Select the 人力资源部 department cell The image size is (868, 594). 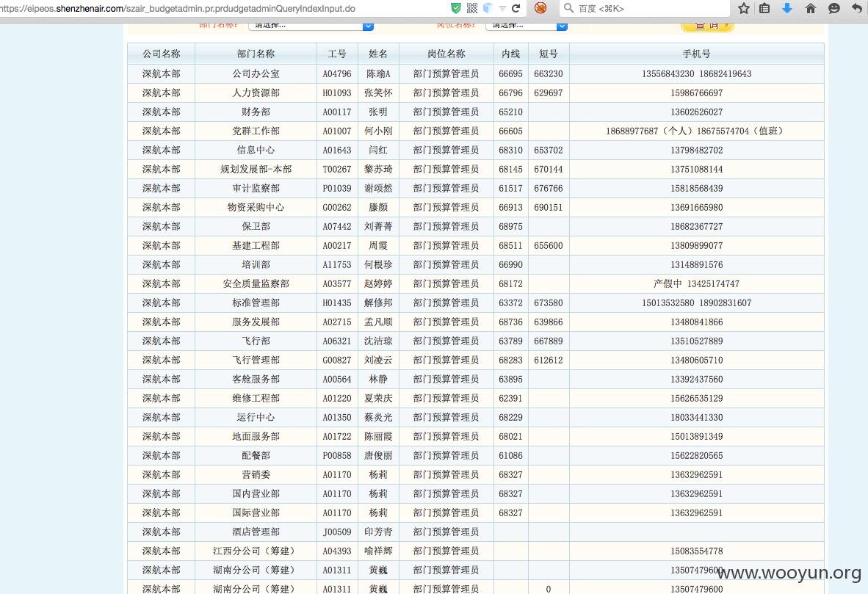pyautogui.click(x=256, y=93)
